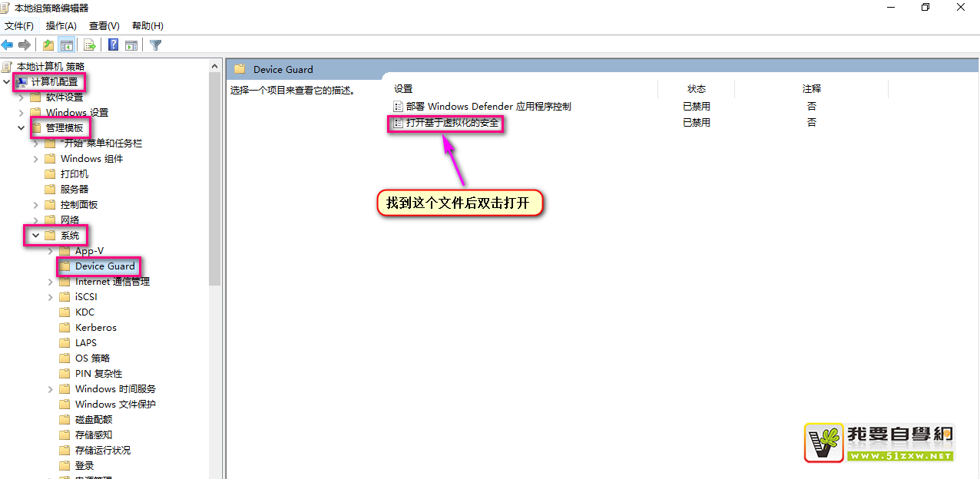Expand the iSCSI node
Screen dimensions: 980x479
pos(51,297)
